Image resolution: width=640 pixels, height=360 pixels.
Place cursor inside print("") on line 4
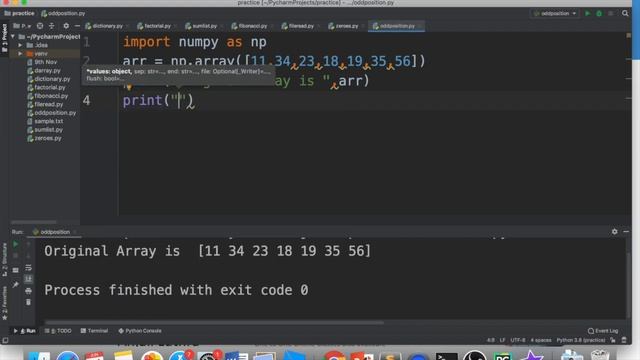click(x=178, y=100)
